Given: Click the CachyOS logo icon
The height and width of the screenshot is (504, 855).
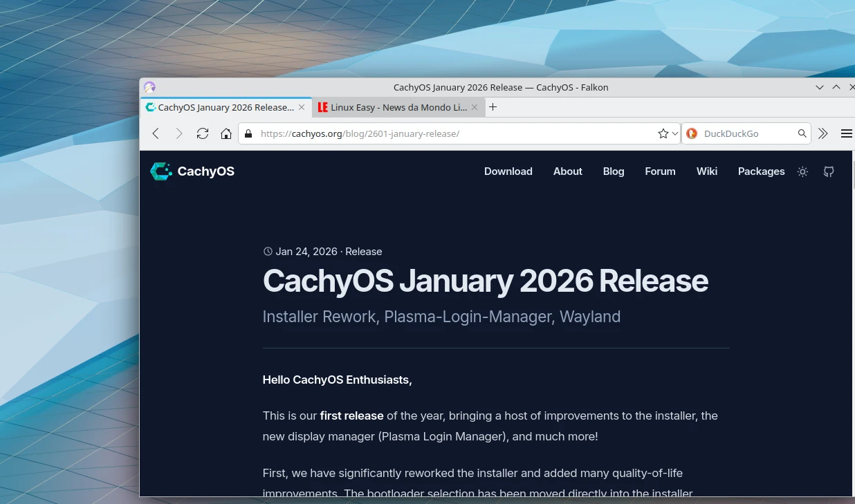Looking at the screenshot, I should click(160, 171).
